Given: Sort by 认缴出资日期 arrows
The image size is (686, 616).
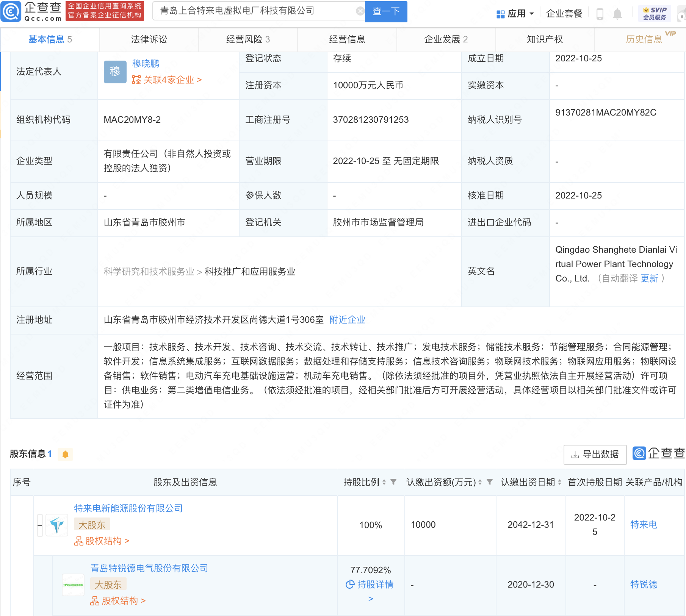Looking at the screenshot, I should pyautogui.click(x=559, y=482).
